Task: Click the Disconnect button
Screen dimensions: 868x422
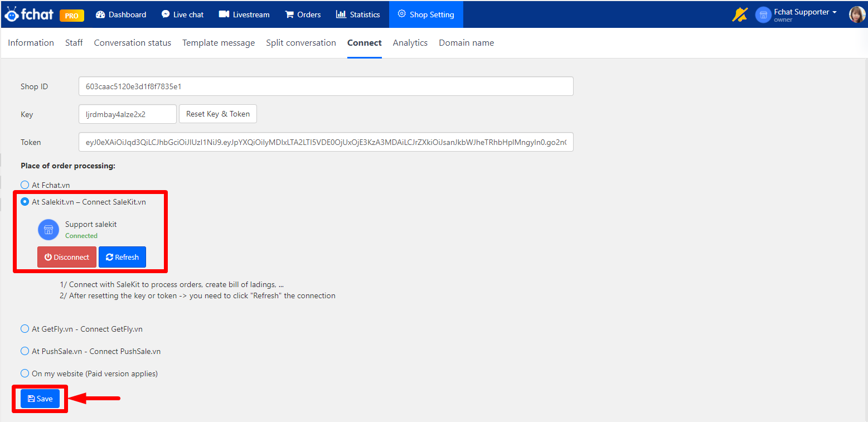Action: click(x=67, y=257)
